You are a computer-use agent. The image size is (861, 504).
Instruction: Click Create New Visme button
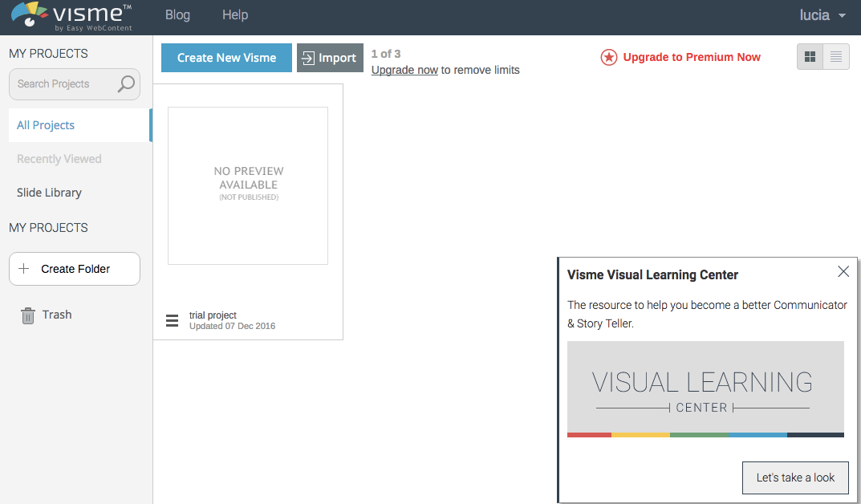[x=226, y=58]
